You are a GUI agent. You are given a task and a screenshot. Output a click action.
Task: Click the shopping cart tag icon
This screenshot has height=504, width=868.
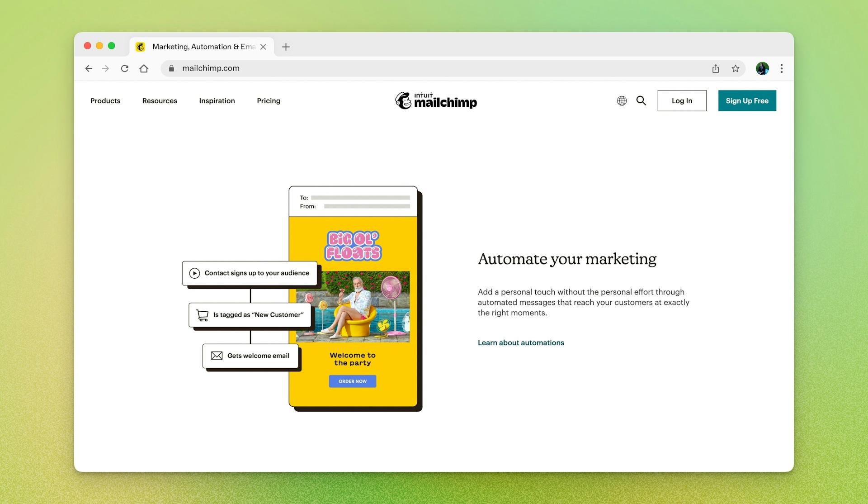[x=202, y=314]
